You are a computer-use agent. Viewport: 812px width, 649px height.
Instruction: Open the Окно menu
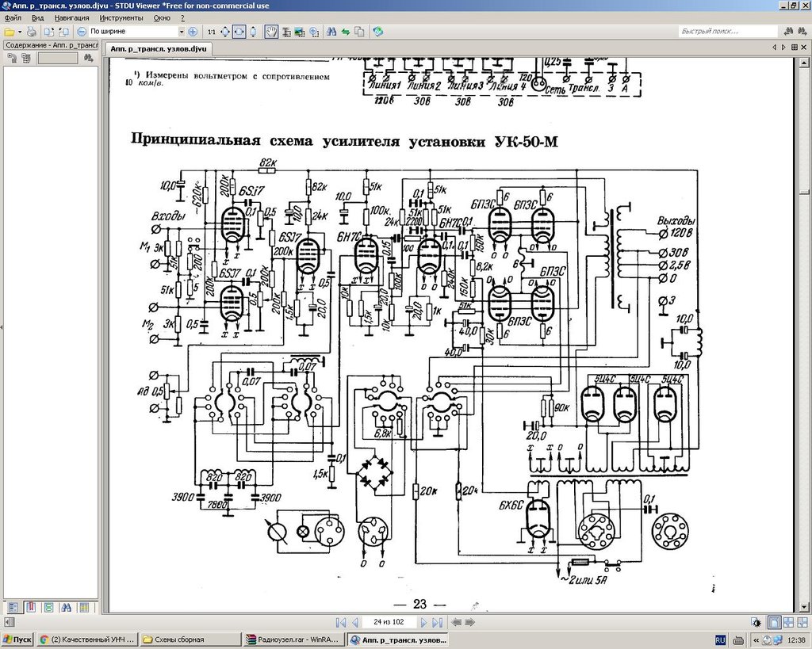point(162,17)
